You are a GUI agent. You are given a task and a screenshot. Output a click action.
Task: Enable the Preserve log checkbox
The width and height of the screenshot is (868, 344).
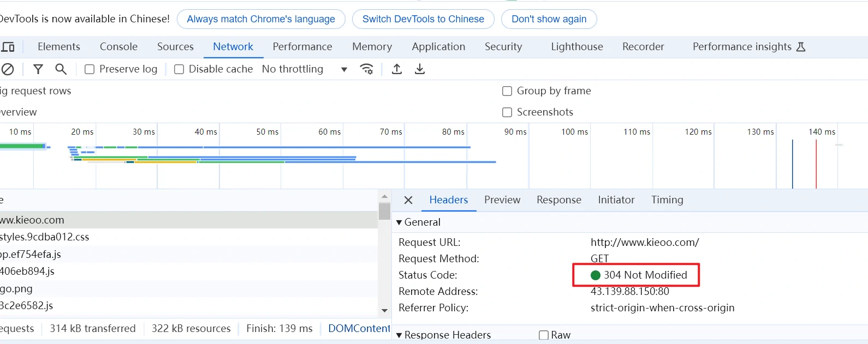tap(90, 69)
